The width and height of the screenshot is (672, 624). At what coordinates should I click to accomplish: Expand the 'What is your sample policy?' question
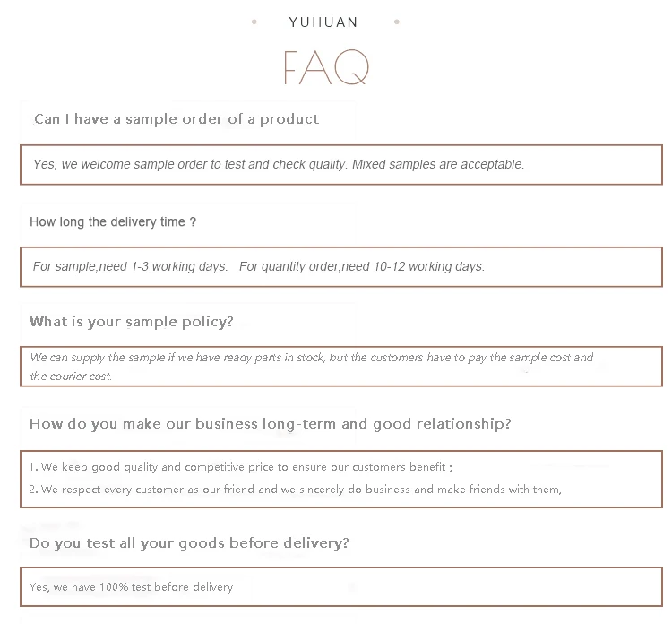pos(132,322)
